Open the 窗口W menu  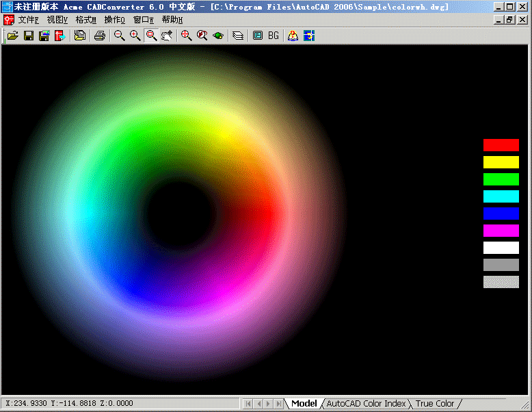(x=144, y=20)
